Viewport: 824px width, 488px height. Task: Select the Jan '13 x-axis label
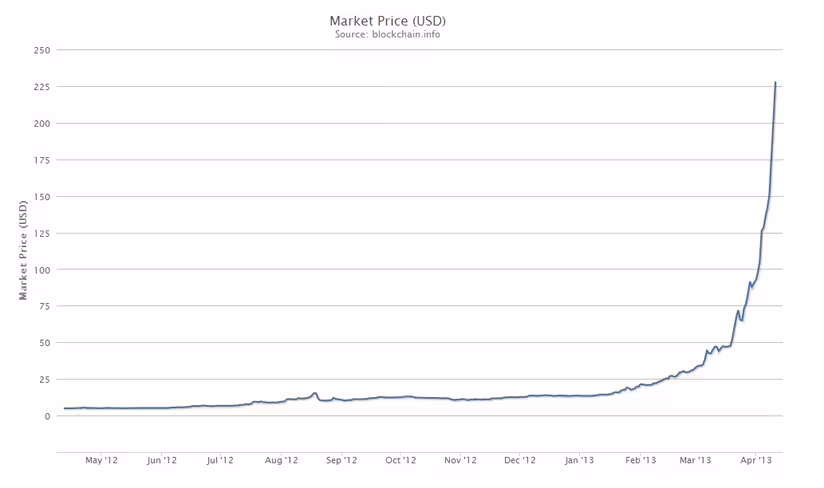coord(579,460)
